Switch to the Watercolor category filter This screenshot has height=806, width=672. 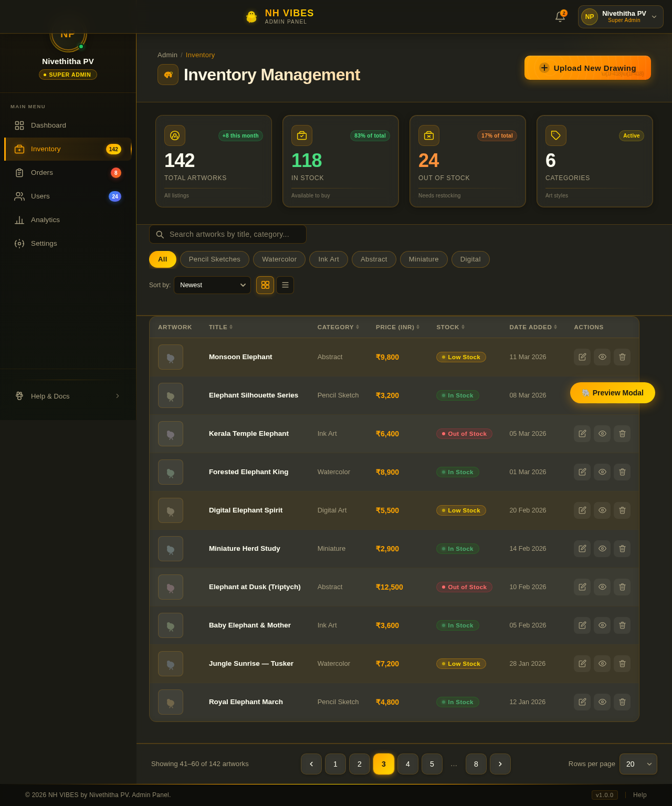[x=279, y=259]
